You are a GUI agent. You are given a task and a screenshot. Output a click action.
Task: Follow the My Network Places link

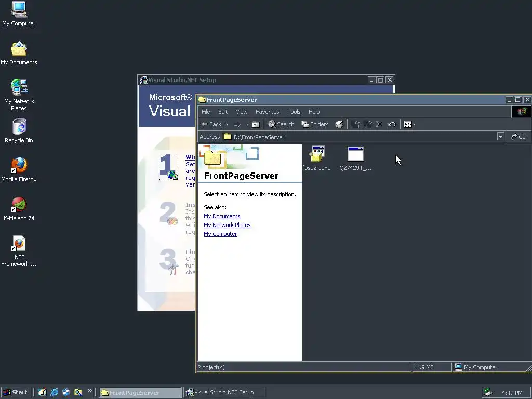click(227, 225)
